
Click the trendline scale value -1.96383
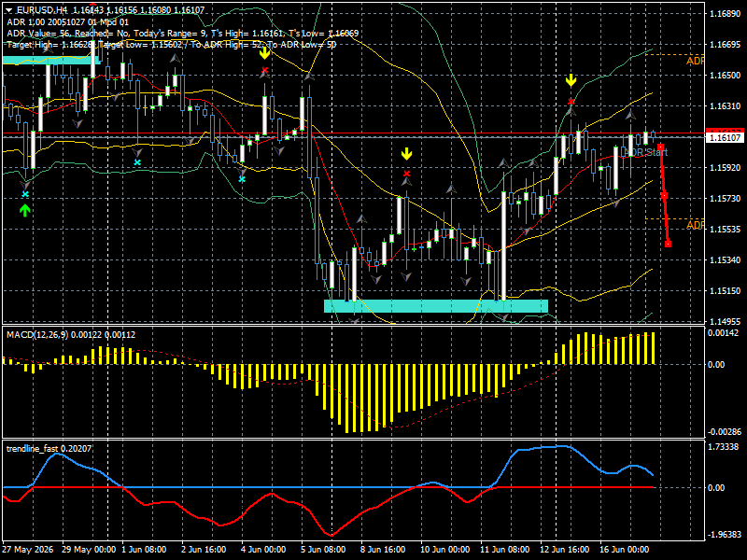[725, 534]
